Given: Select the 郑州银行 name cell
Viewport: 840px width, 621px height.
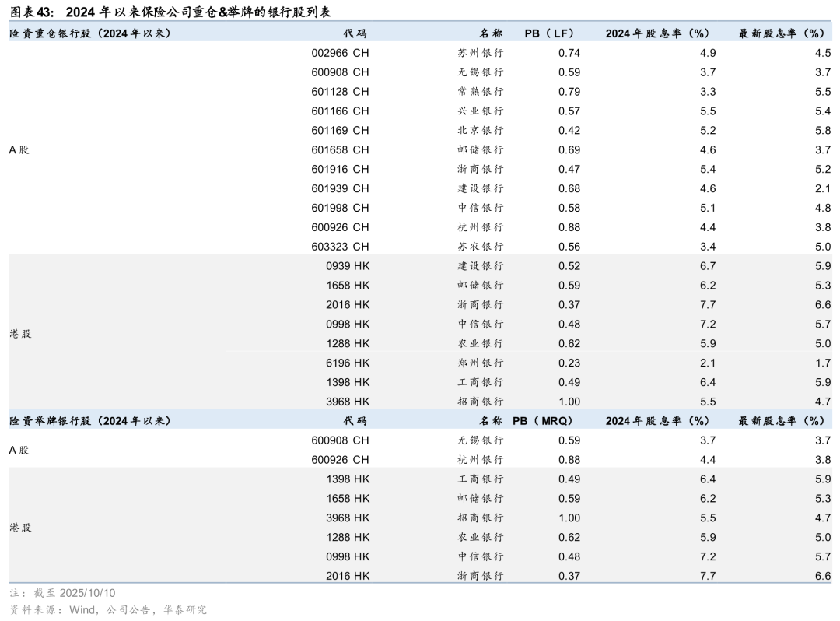Looking at the screenshot, I should (x=481, y=363).
